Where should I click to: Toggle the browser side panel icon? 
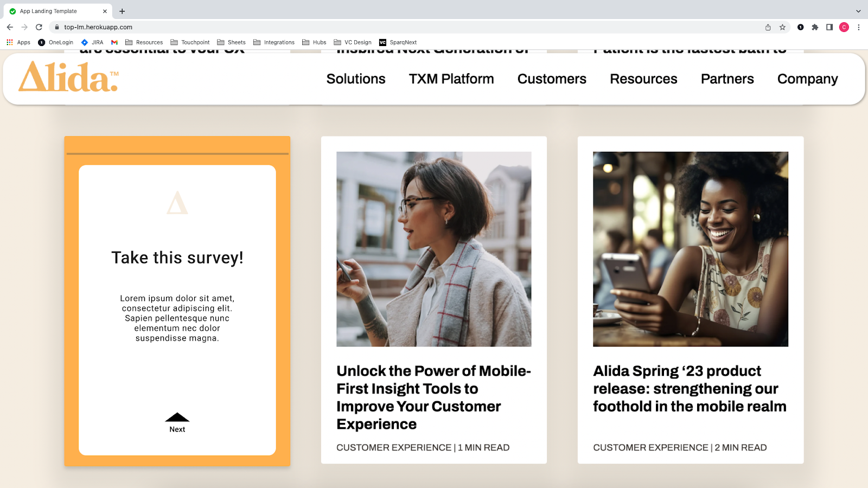coord(829,27)
